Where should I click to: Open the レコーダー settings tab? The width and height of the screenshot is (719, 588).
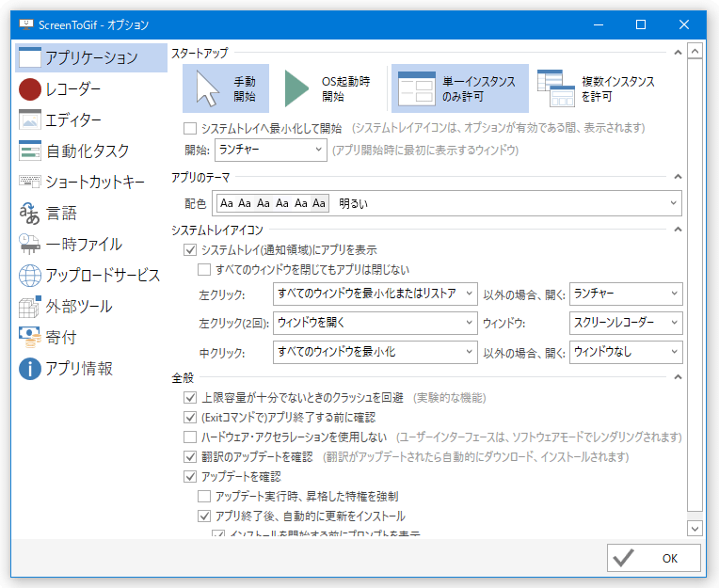[x=91, y=89]
